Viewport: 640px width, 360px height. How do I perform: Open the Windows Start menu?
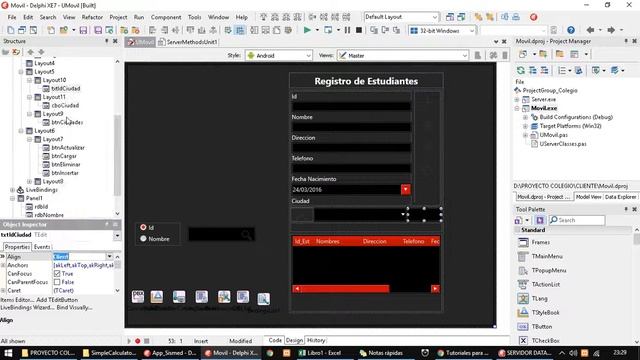[8, 353]
